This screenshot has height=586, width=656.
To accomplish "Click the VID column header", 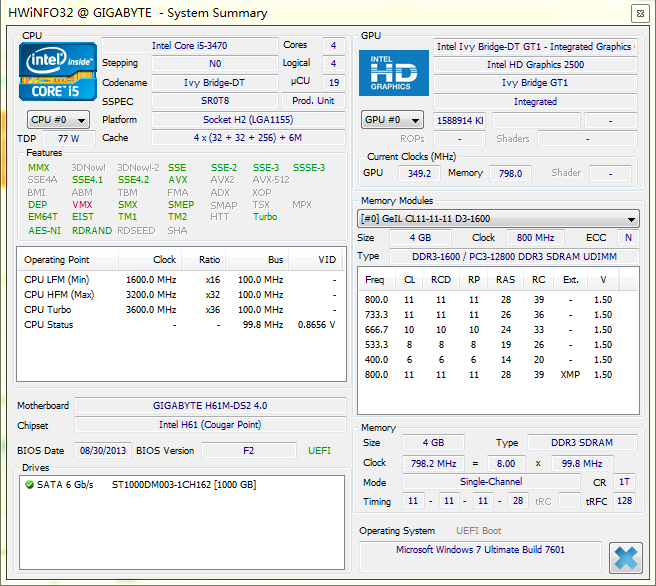I will pos(315,260).
